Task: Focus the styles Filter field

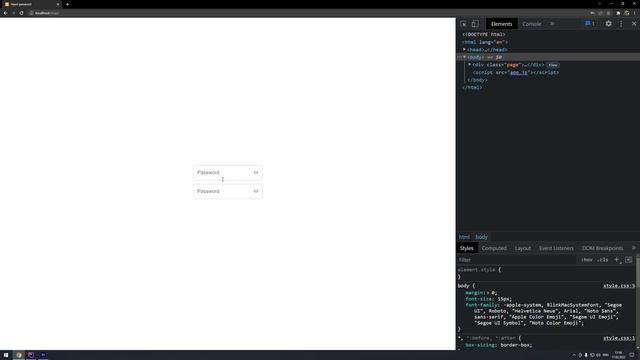Action: 516,260
